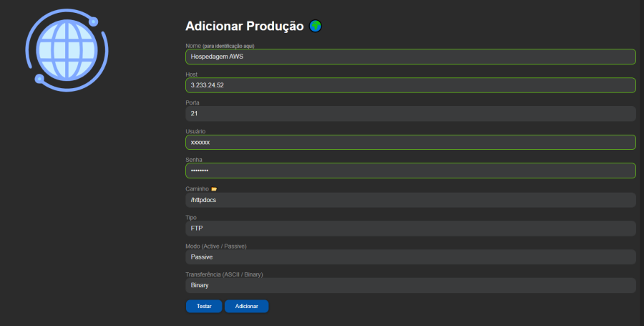The image size is (644, 326).
Task: Open the folder icon next to Caminho
Action: click(x=214, y=189)
